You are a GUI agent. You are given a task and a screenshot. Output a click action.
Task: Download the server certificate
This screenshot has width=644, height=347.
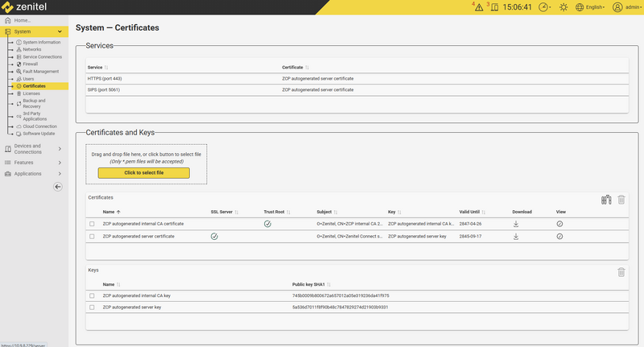(516, 237)
